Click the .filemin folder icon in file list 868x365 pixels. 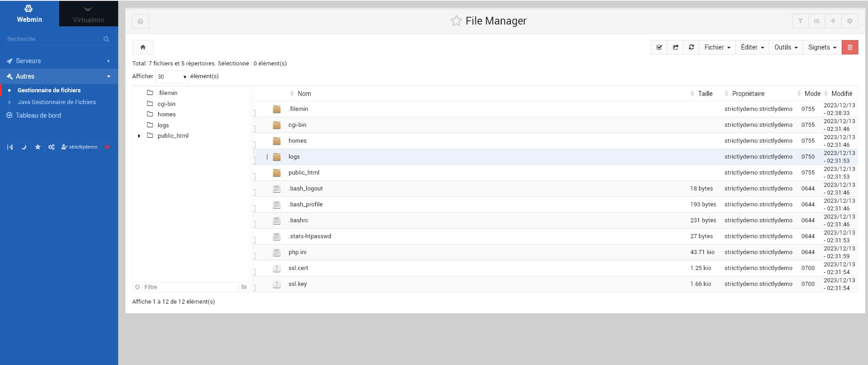pyautogui.click(x=277, y=109)
